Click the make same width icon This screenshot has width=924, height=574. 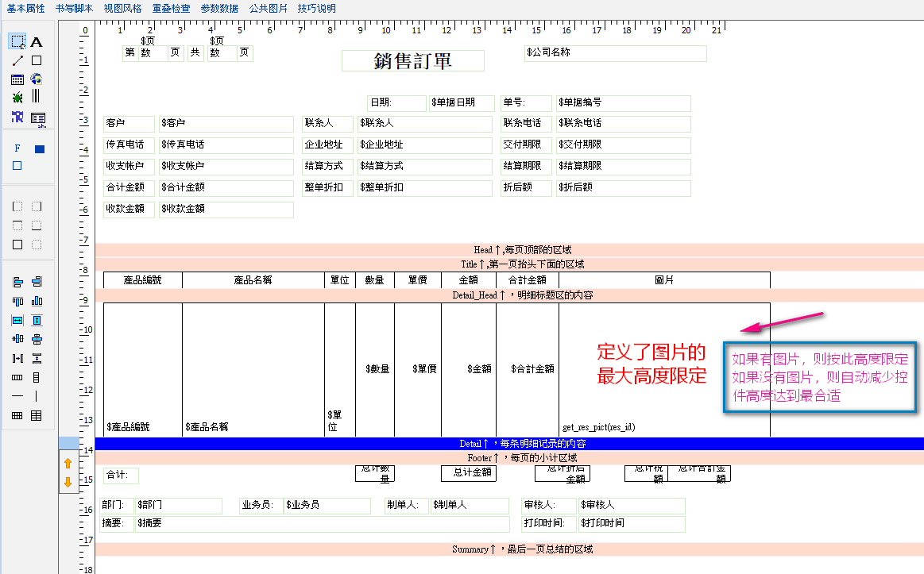tap(17, 320)
